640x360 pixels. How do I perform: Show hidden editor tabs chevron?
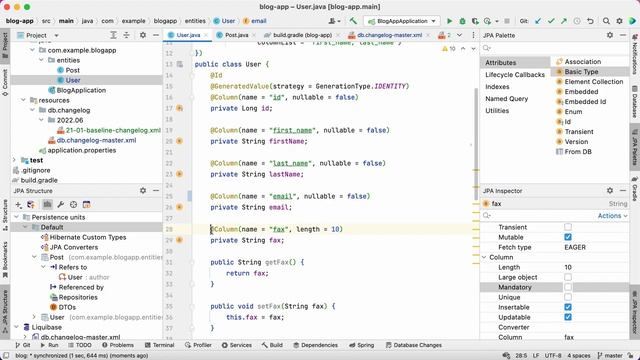tap(460, 35)
